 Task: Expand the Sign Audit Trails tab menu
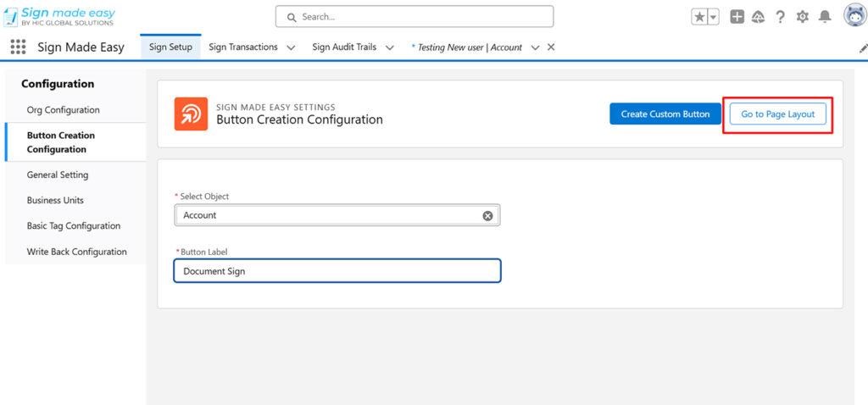pos(389,47)
